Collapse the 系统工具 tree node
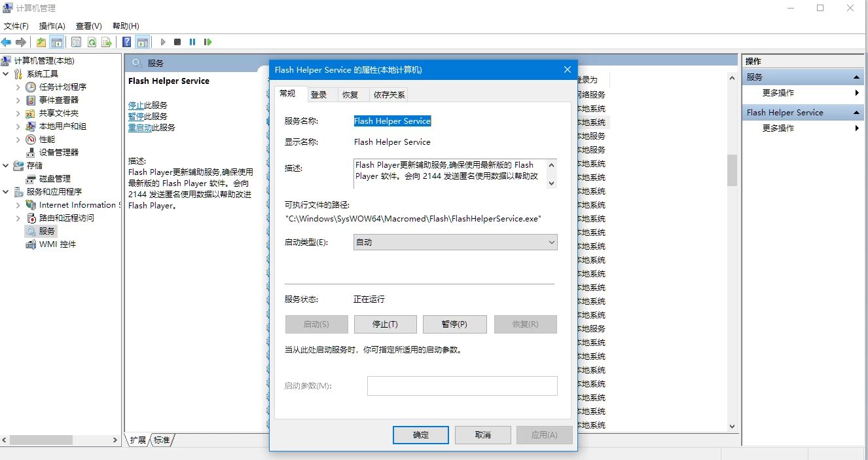Viewport: 868px width, 460px height. [x=6, y=74]
